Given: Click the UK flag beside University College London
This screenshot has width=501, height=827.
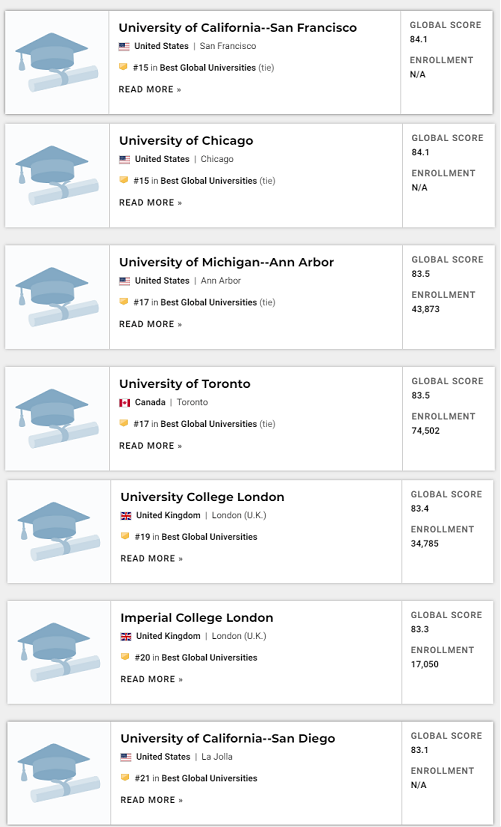Looking at the screenshot, I should pos(126,515).
